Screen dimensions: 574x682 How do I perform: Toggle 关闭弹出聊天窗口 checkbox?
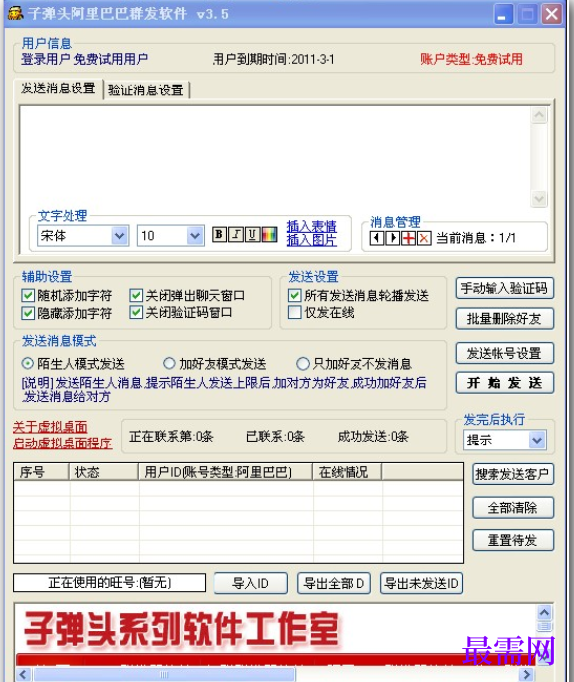pyautogui.click(x=136, y=296)
